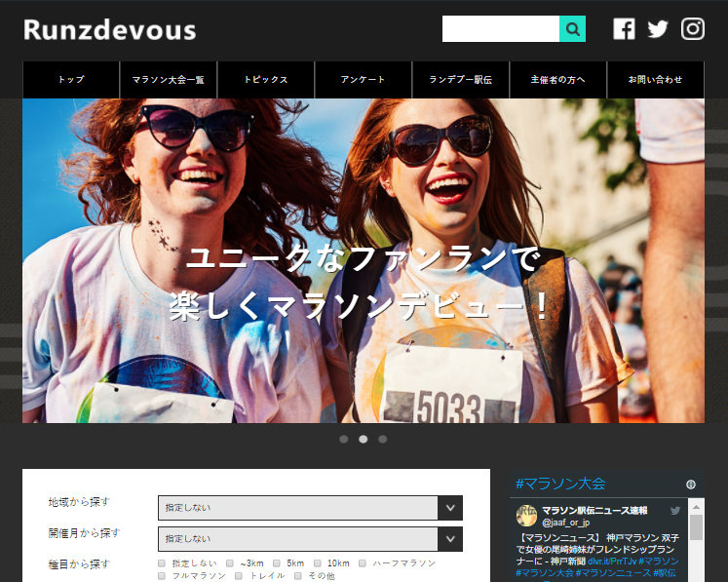Go to the トップ menu item

pyautogui.click(x=71, y=79)
